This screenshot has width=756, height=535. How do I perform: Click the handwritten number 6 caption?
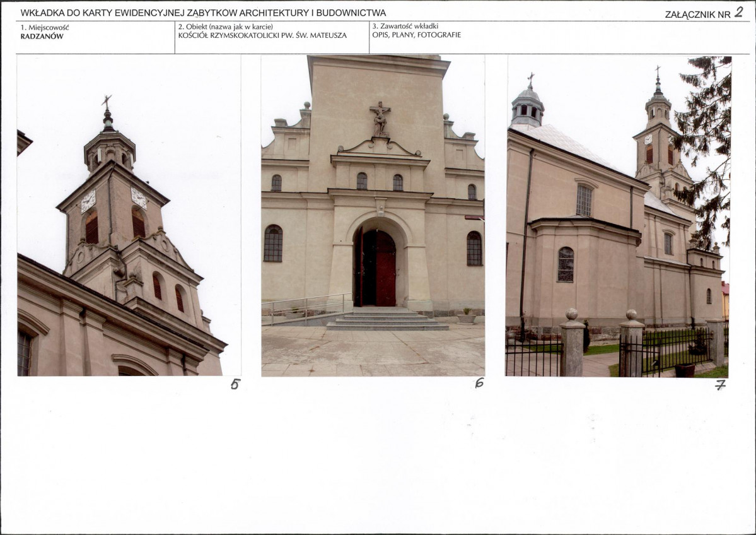click(x=479, y=383)
